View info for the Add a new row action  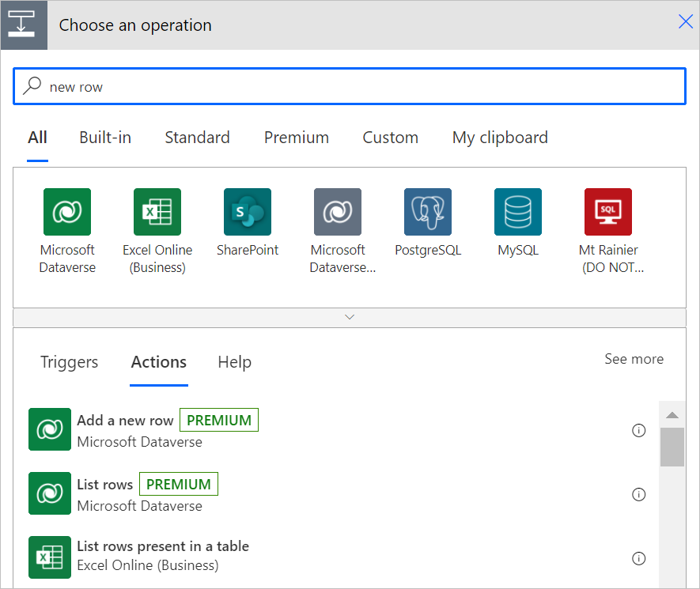[x=639, y=430]
